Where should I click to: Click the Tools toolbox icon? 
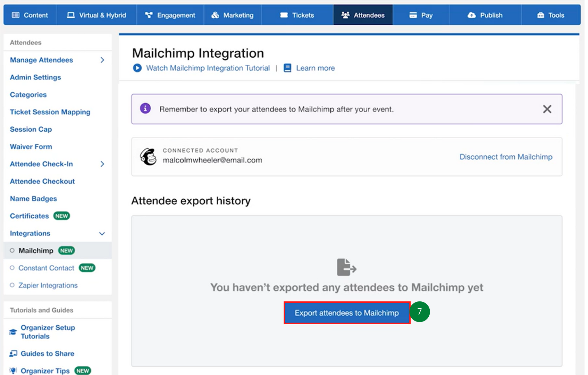point(541,15)
